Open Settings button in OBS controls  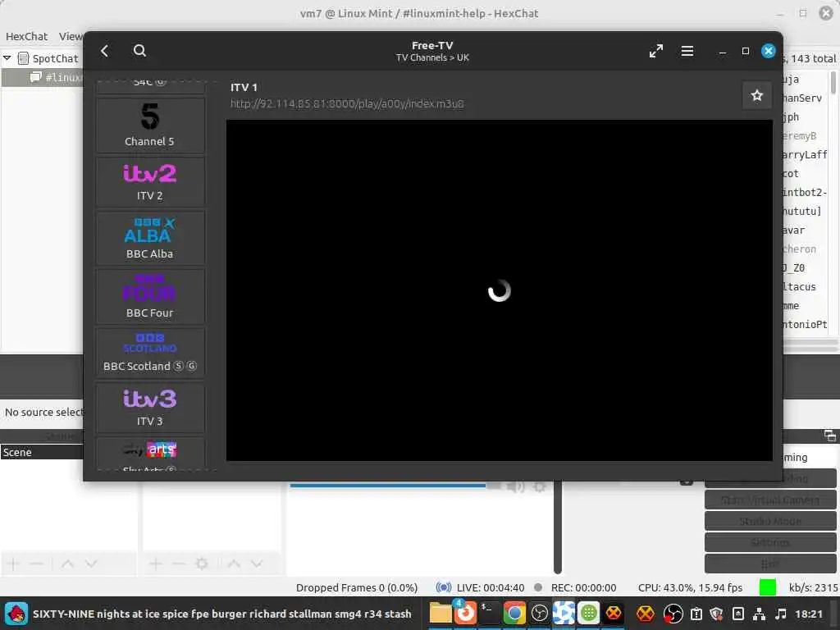770,542
